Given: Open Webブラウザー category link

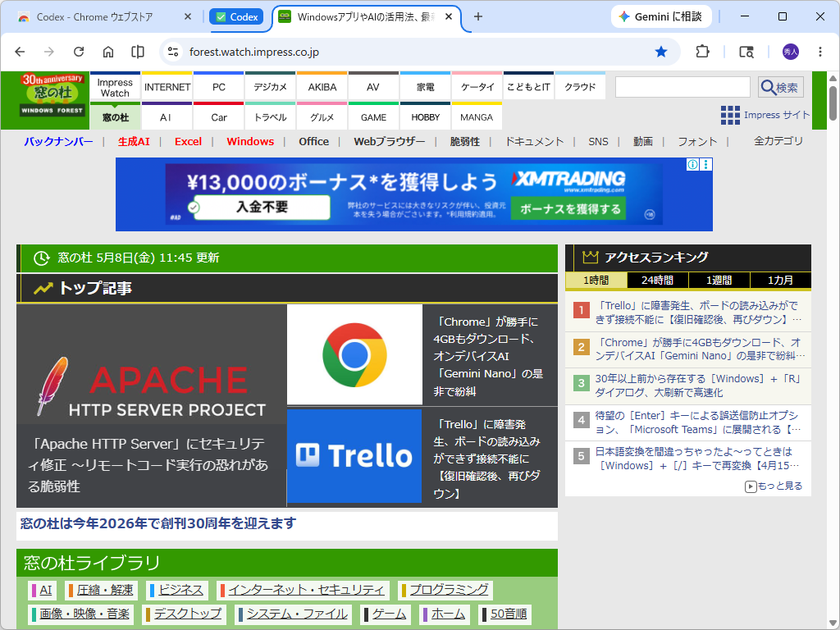Looking at the screenshot, I should click(390, 141).
